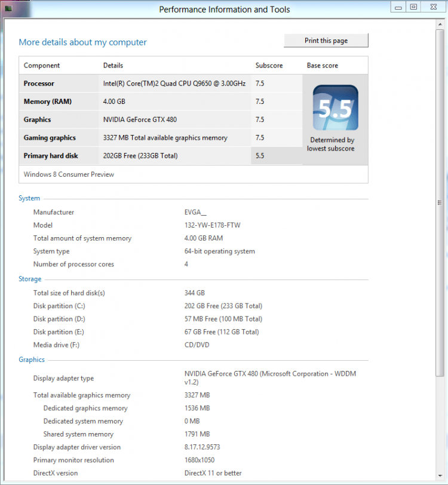Click the 5.5 subscore of Primary hard disk
Image resolution: width=448 pixels, height=485 pixels.
click(x=260, y=155)
